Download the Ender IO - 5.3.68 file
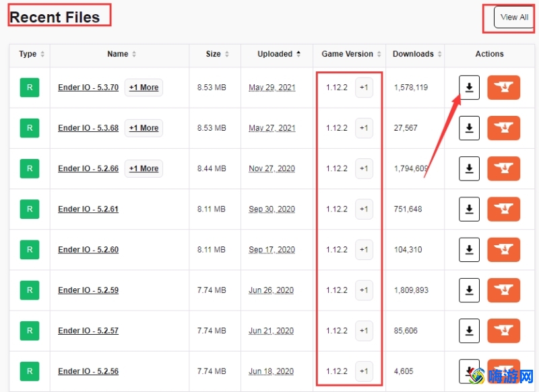Screen dimensions: 539x392 coord(469,128)
